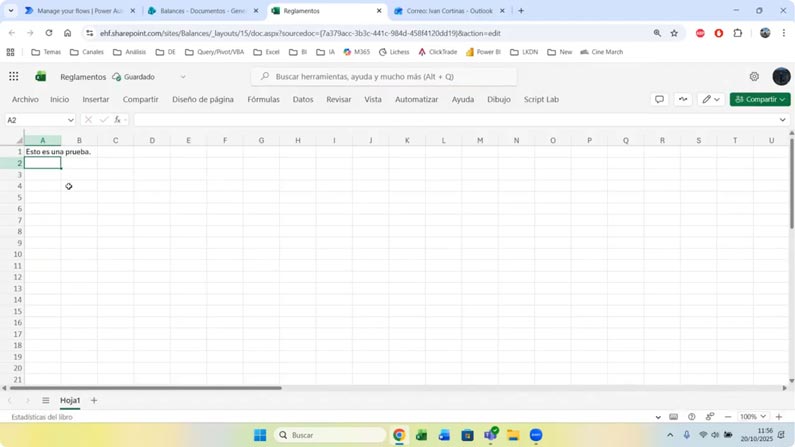Click the browser home icon
The width and height of the screenshot is (795, 447).
pyautogui.click(x=67, y=33)
